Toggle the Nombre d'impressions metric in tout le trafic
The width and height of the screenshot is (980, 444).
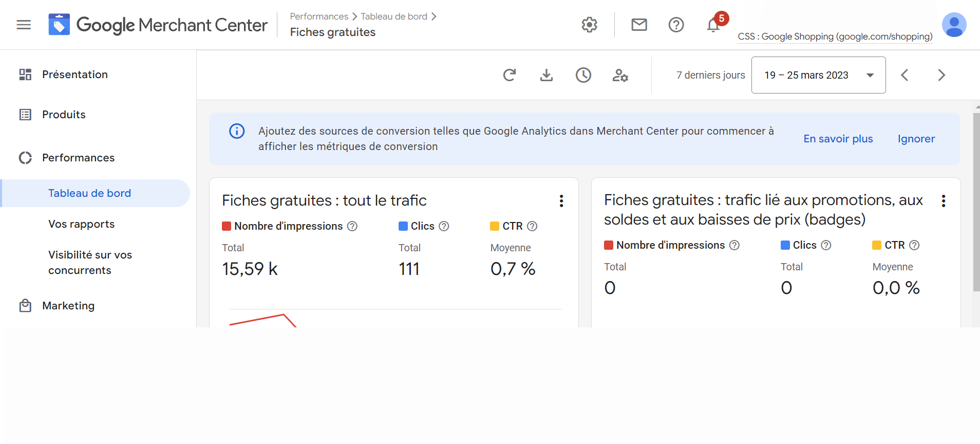[x=282, y=226]
